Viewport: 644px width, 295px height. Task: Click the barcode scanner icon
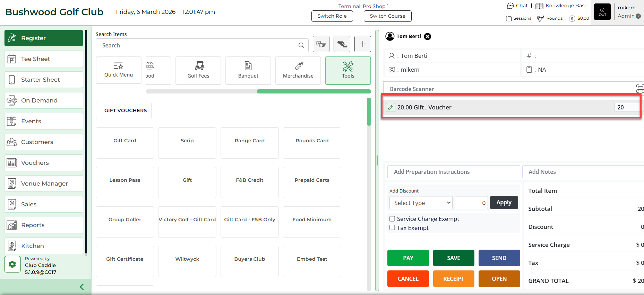tap(639, 89)
